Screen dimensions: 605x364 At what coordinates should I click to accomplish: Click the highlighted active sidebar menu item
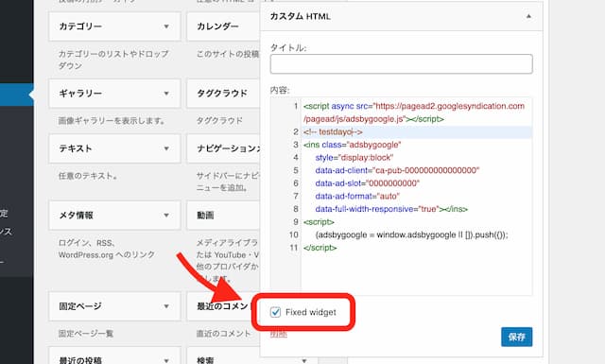[x=17, y=95]
